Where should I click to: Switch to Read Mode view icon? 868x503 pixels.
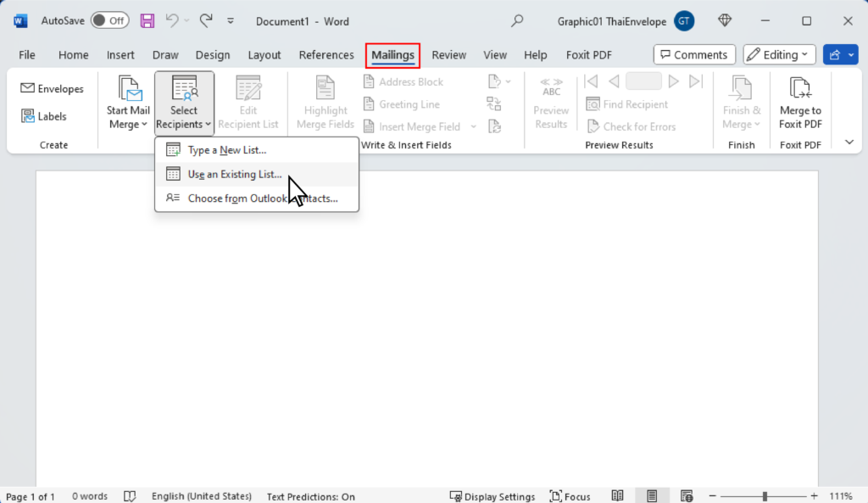(x=617, y=496)
